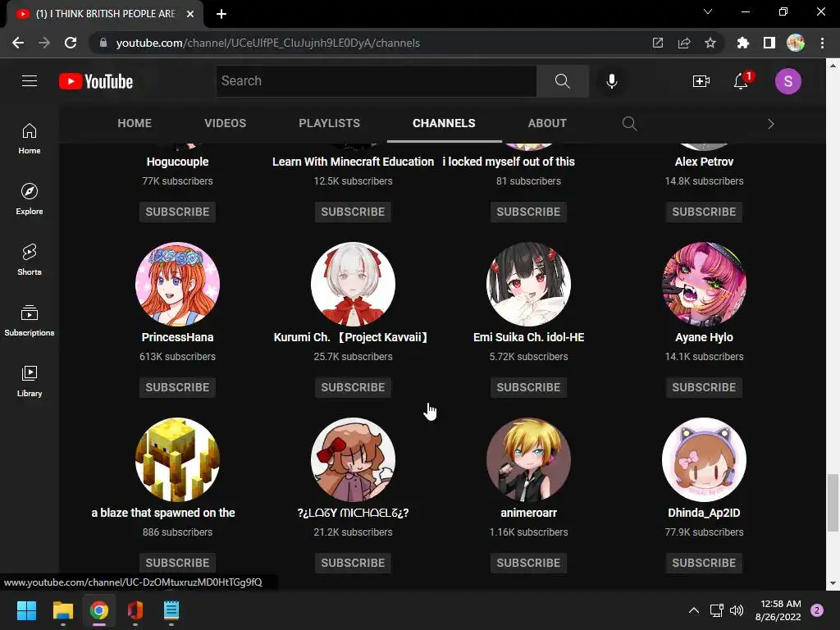This screenshot has height=630, width=840.
Task: Open Kurumi Ch. channel avatar
Action: [353, 284]
